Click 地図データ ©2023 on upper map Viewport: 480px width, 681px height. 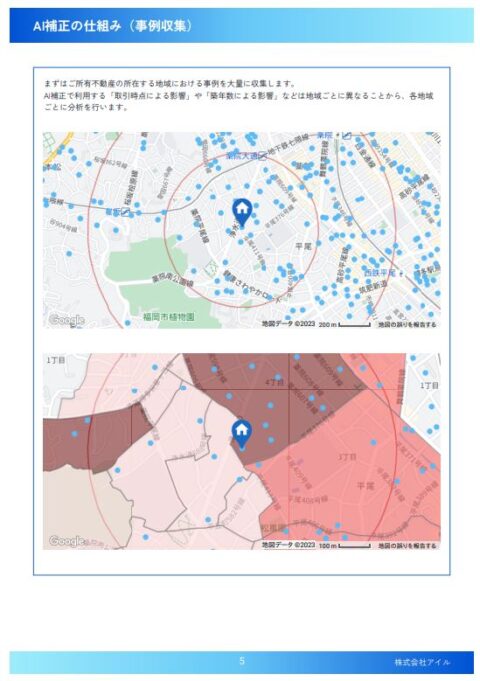tap(288, 324)
